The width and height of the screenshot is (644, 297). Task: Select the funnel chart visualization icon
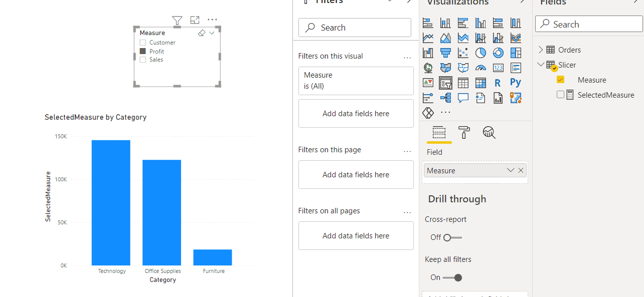click(445, 53)
